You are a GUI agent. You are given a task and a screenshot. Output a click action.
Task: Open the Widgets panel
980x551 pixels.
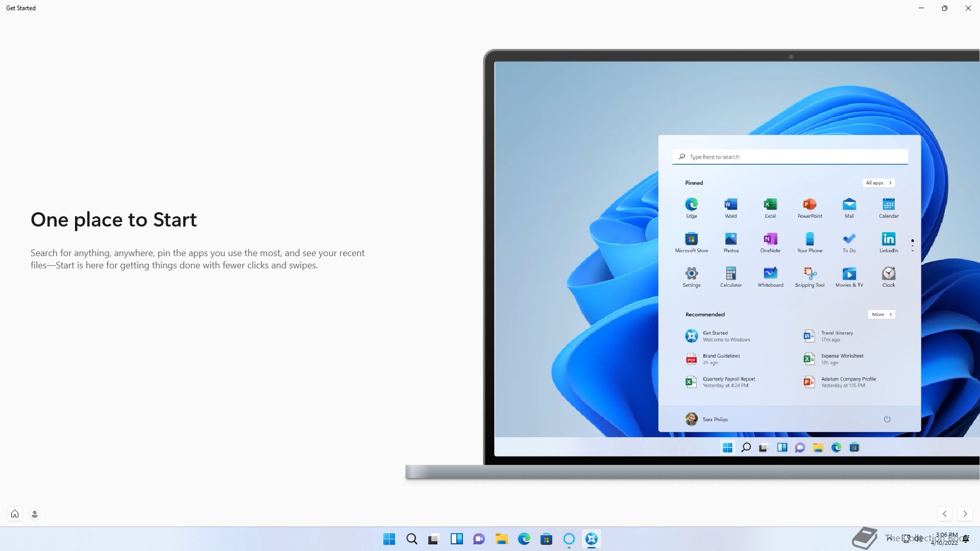[456, 539]
